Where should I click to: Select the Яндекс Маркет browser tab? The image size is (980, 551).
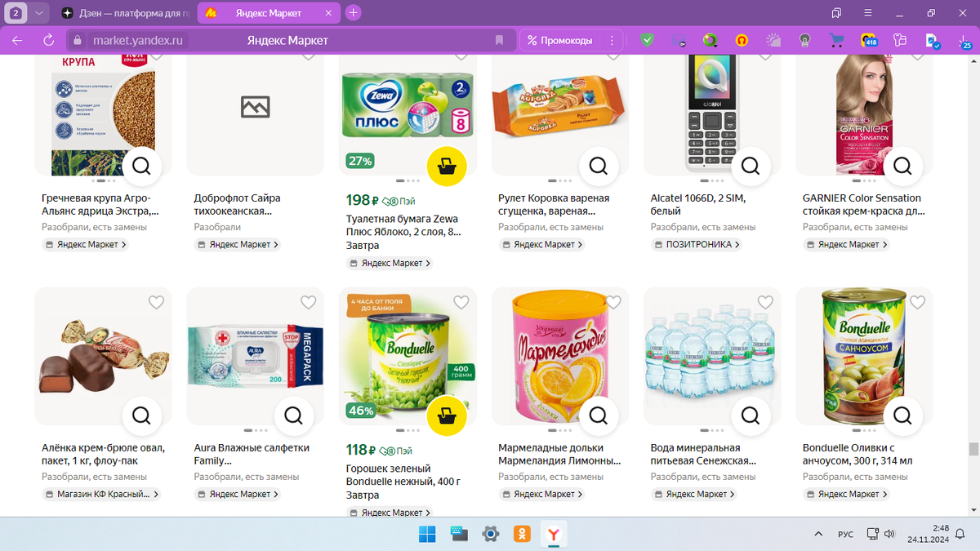pos(269,13)
